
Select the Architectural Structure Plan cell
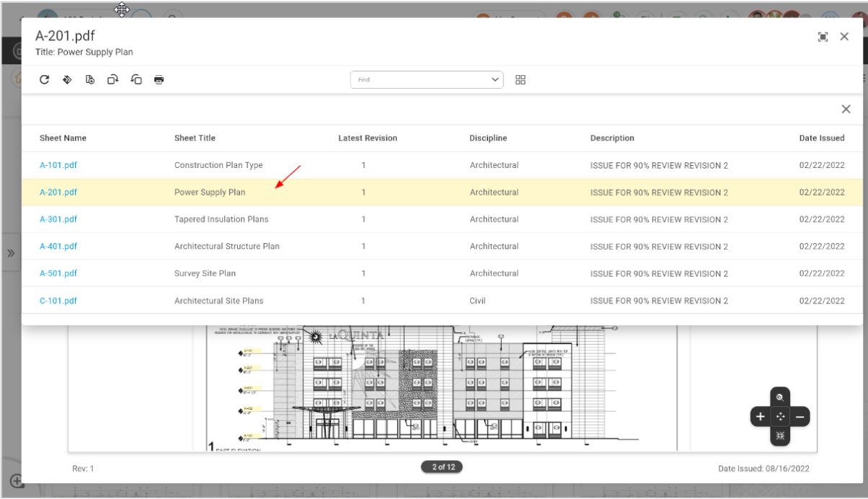(227, 247)
